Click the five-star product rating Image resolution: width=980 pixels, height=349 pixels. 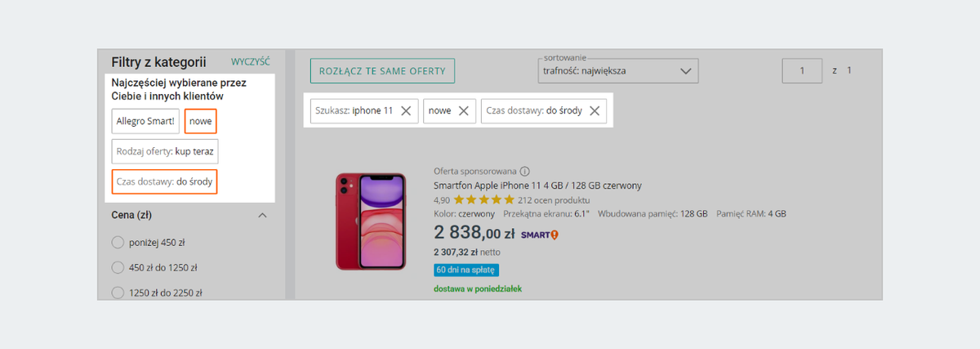[484, 199]
